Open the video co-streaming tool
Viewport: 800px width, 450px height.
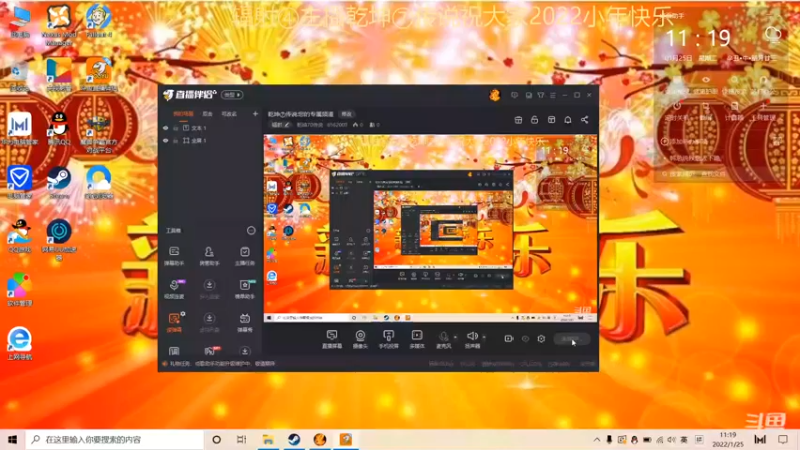click(x=174, y=289)
